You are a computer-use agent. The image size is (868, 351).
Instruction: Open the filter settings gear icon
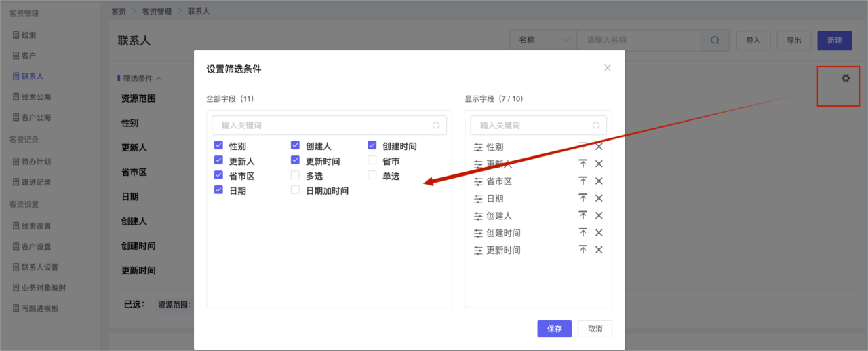click(845, 78)
